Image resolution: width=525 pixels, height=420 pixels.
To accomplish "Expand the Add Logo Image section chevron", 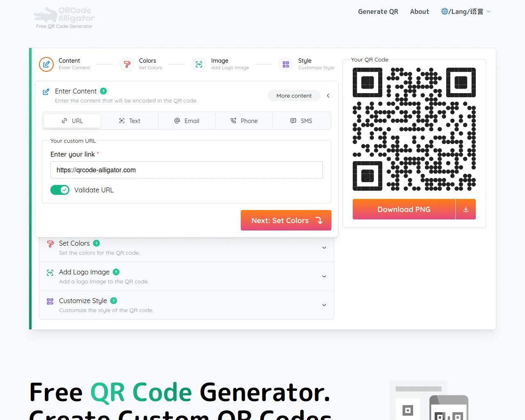I will pyautogui.click(x=324, y=276).
